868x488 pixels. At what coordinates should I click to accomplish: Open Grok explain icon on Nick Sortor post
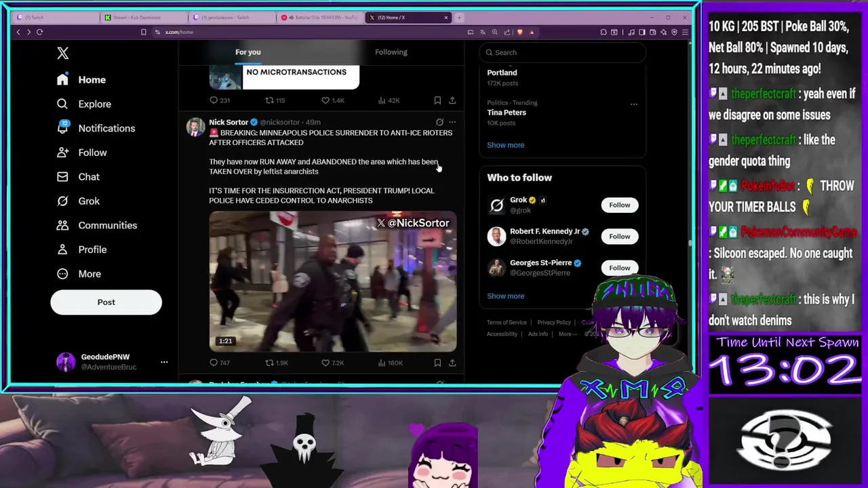(x=439, y=123)
